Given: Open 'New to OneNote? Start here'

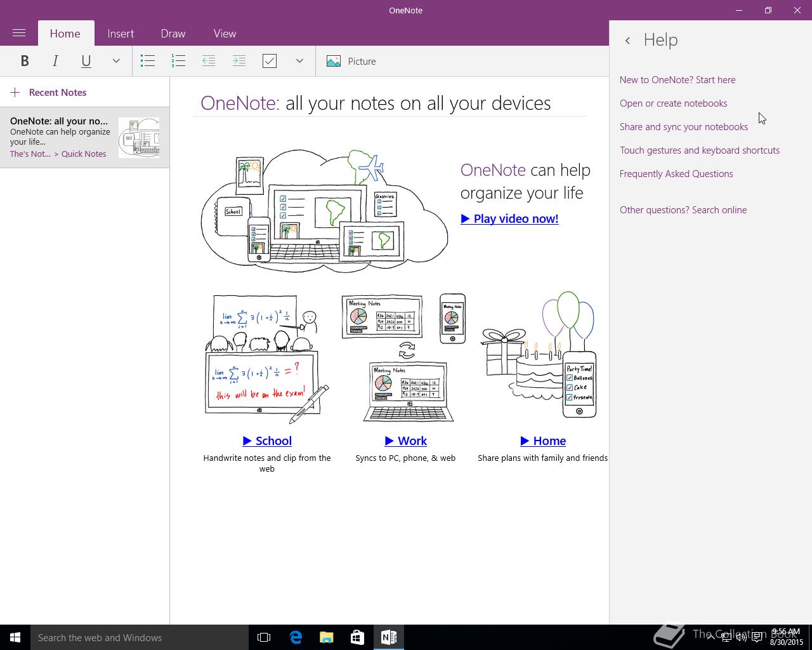Looking at the screenshot, I should pos(678,80).
